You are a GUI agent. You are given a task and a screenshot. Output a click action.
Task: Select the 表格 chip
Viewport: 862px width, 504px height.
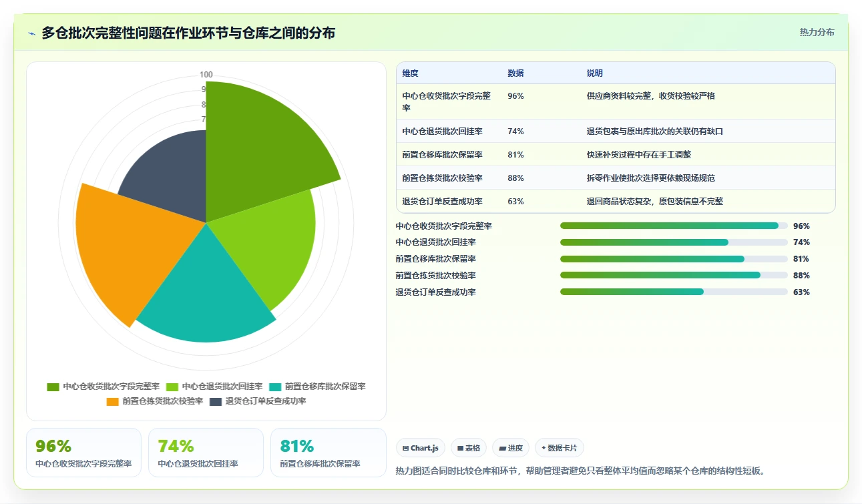click(469, 448)
